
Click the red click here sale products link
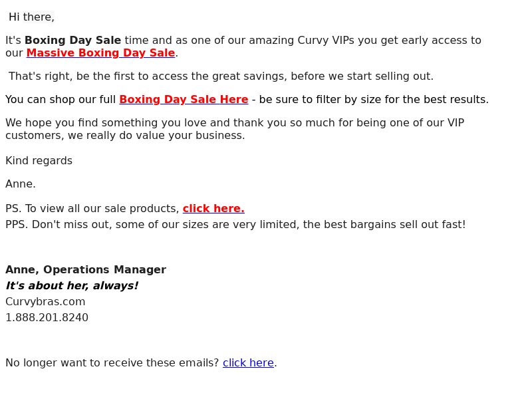pos(213,208)
